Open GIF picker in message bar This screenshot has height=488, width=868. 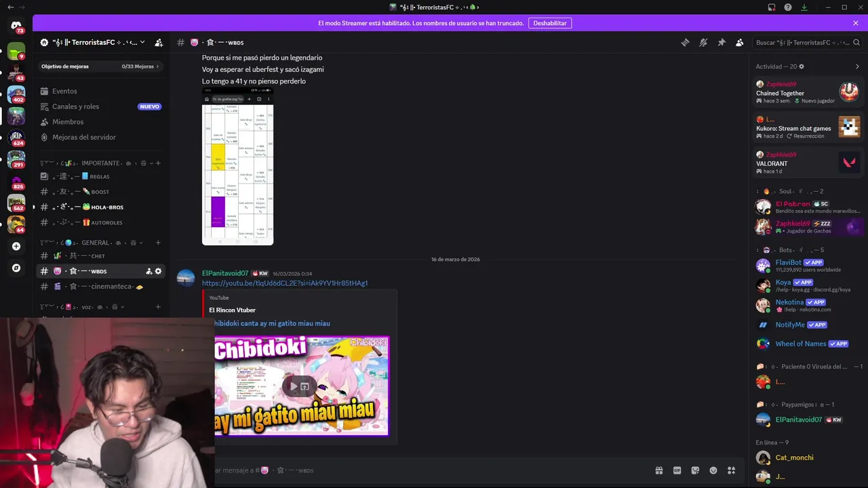point(677,470)
